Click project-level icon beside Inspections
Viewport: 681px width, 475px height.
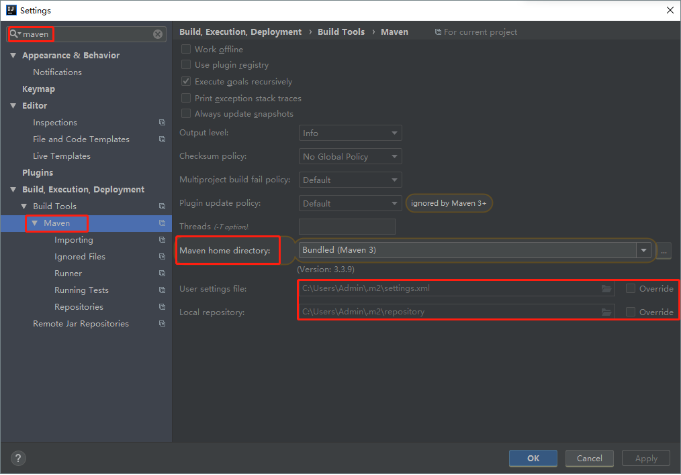[x=162, y=122]
